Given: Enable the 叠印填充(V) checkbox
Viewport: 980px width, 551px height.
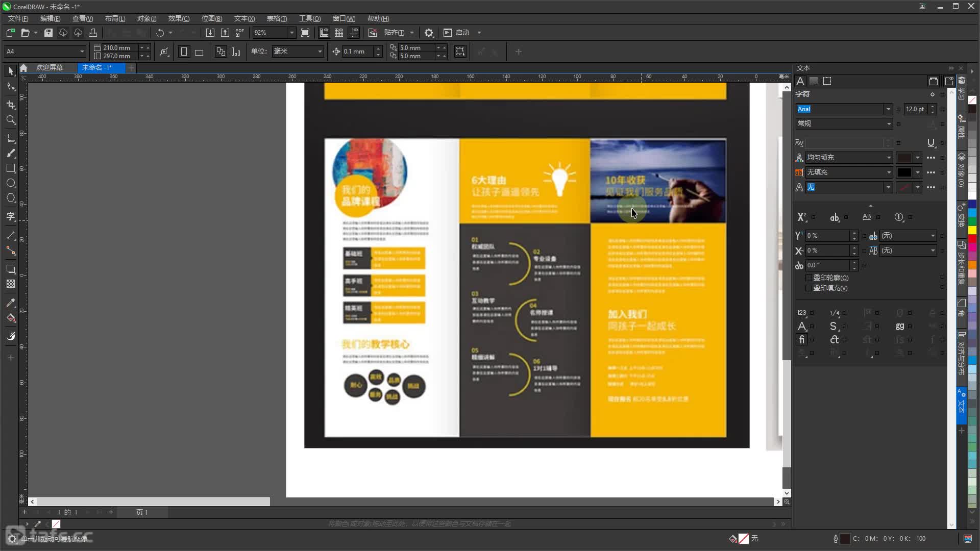Looking at the screenshot, I should tap(808, 288).
